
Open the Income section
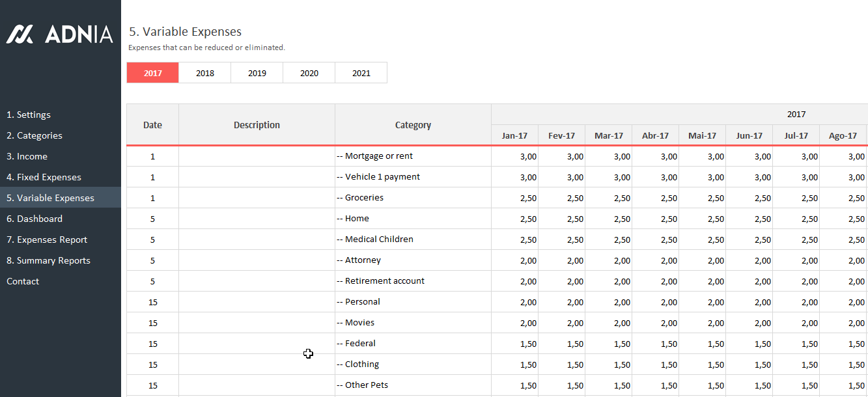click(x=27, y=156)
